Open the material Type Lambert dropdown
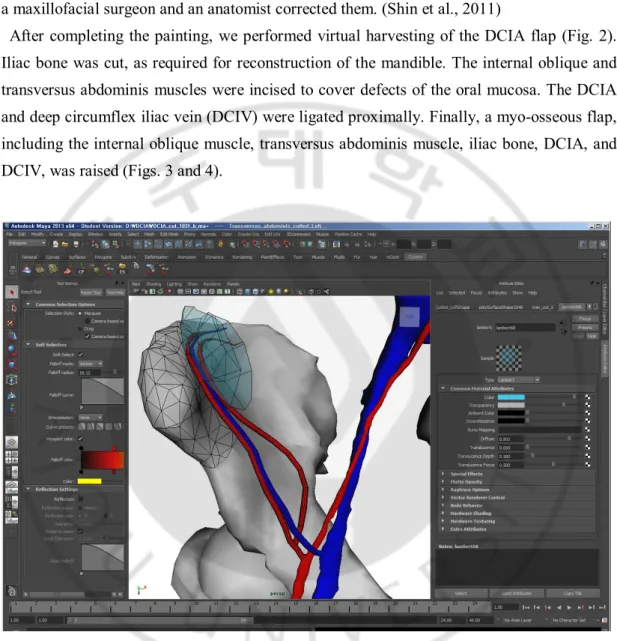Image resolution: width=617 pixels, height=641 pixels. pos(518,380)
